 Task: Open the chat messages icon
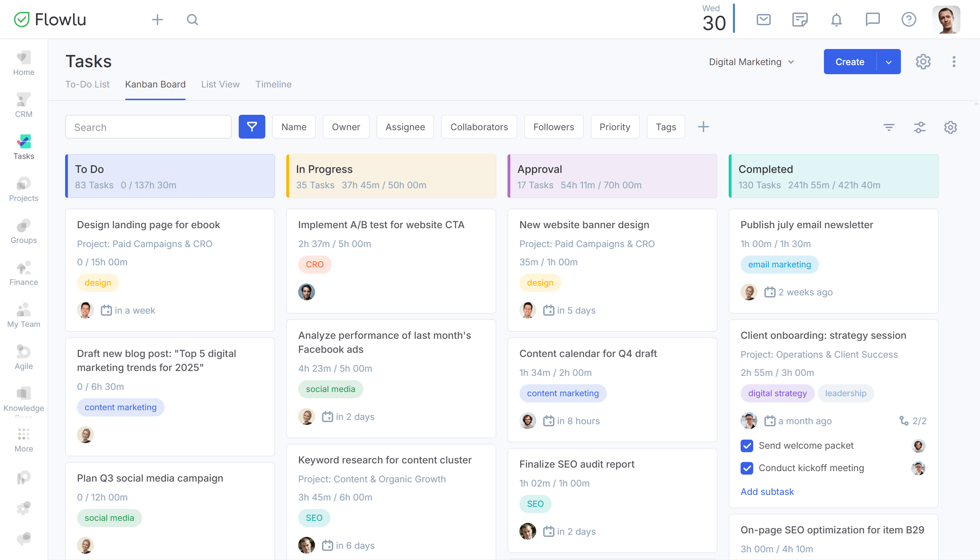pos(872,20)
